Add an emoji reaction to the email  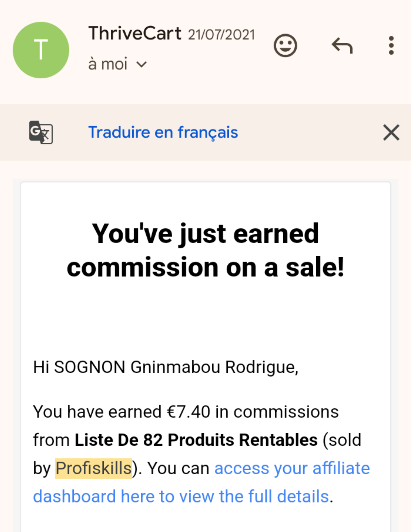click(285, 45)
